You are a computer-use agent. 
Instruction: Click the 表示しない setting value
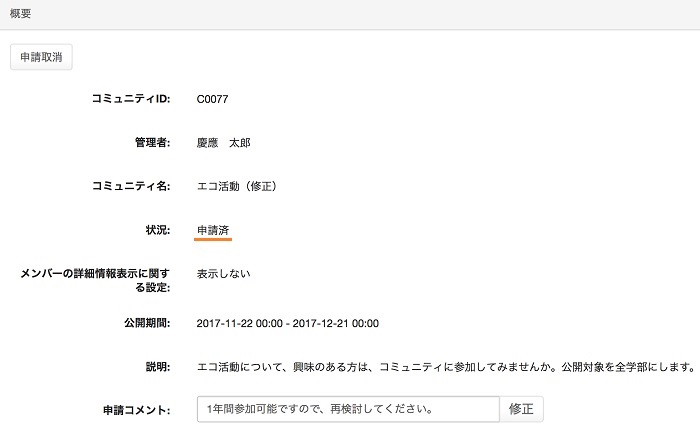(223, 273)
